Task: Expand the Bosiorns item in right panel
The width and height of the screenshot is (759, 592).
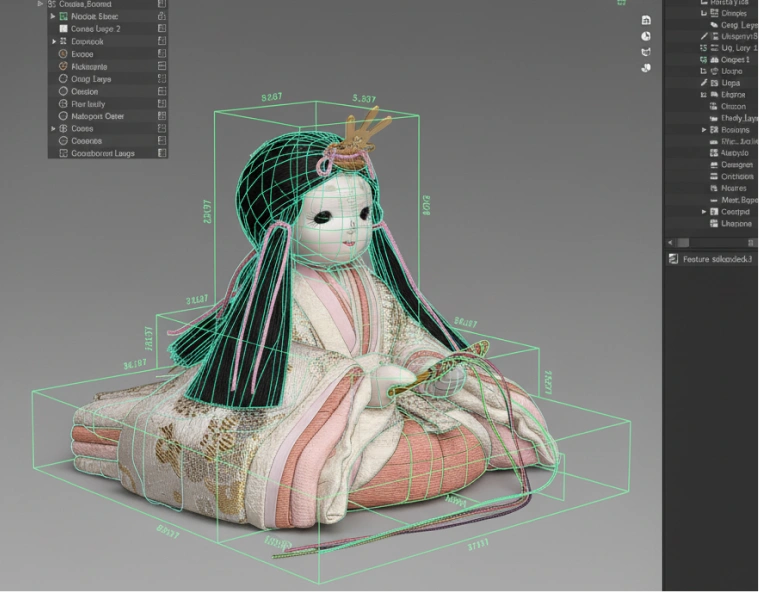Action: [704, 130]
